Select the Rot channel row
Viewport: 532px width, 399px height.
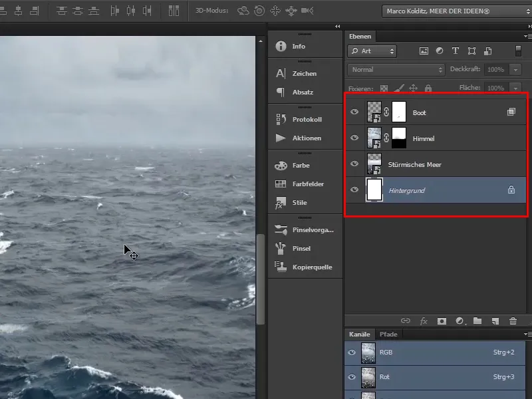click(x=435, y=377)
